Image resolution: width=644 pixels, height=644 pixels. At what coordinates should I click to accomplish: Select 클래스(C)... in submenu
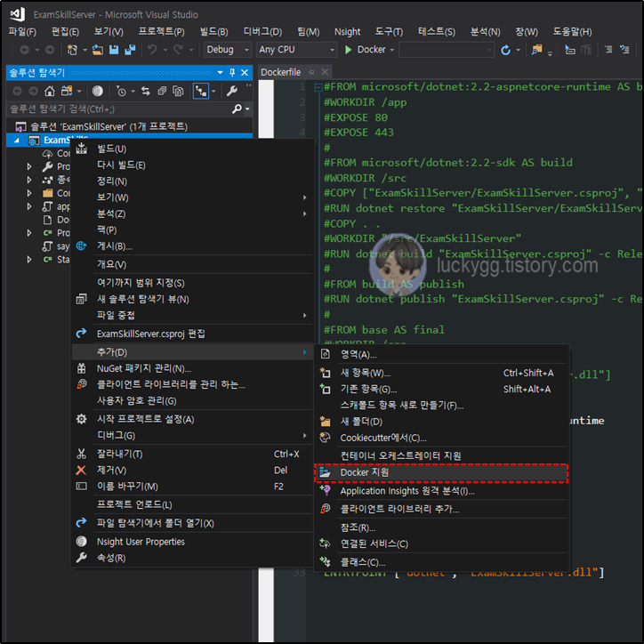coord(441,562)
